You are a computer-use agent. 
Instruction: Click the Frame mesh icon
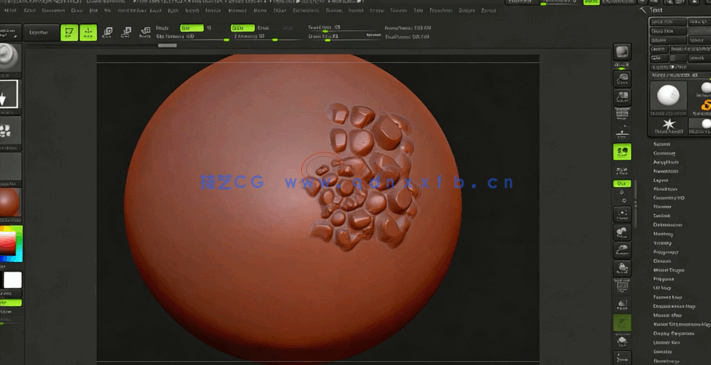click(x=623, y=214)
